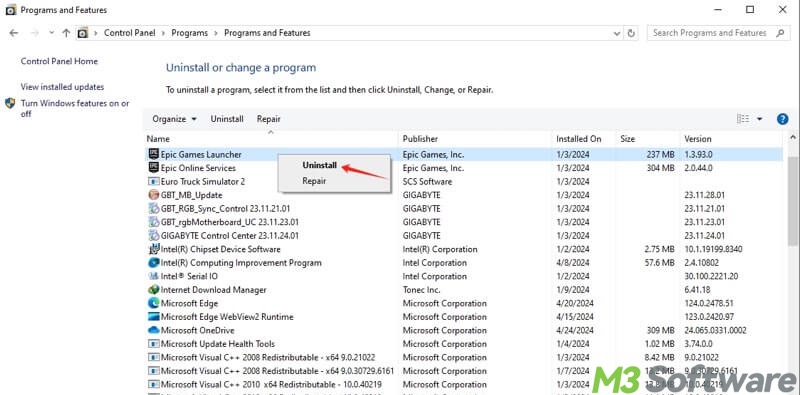Click the forward navigation arrow
The height and width of the screenshot is (395, 800).
click(x=35, y=33)
